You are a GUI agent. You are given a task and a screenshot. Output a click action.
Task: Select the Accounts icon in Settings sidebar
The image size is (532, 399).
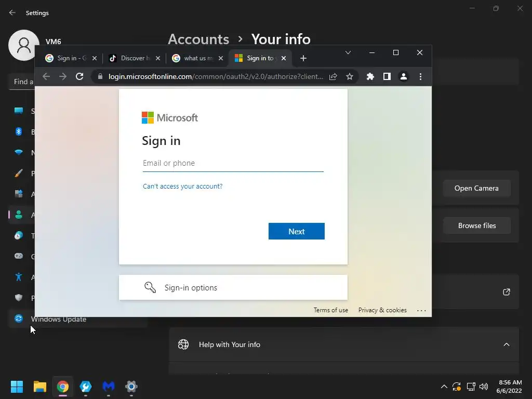coord(19,215)
